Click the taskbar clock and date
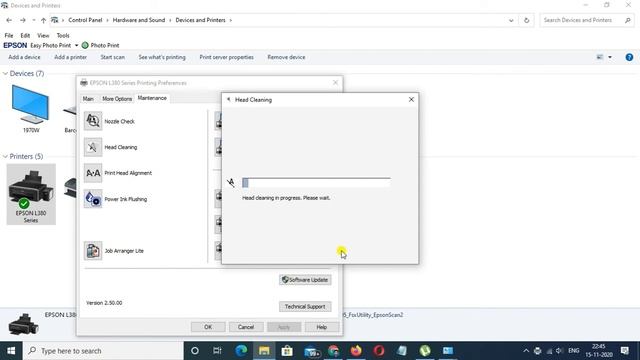640x360 pixels. click(599, 351)
